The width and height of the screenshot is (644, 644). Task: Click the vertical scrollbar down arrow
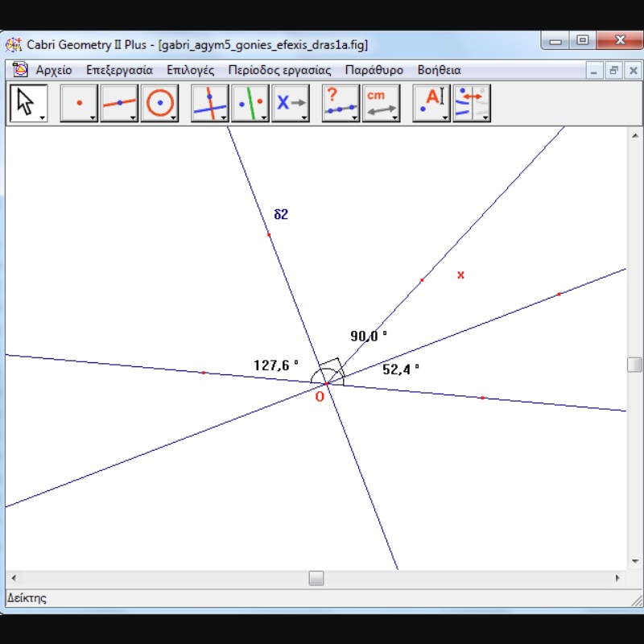click(635, 561)
